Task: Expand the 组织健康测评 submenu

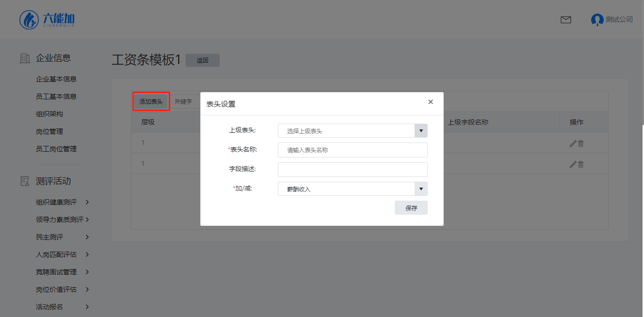Action: [87, 202]
